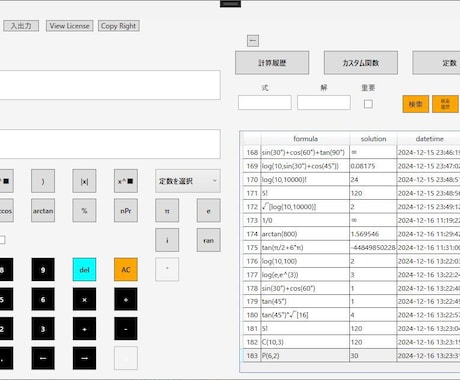Image resolution: width=460 pixels, height=380 pixels.
Task: Select the formula tan(45°)*√[16]
Action: [305, 315]
